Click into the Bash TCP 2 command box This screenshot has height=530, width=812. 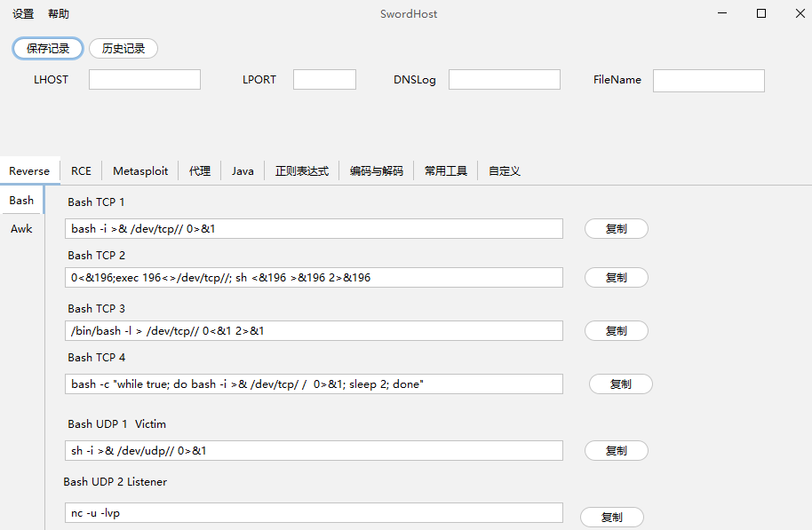314,277
